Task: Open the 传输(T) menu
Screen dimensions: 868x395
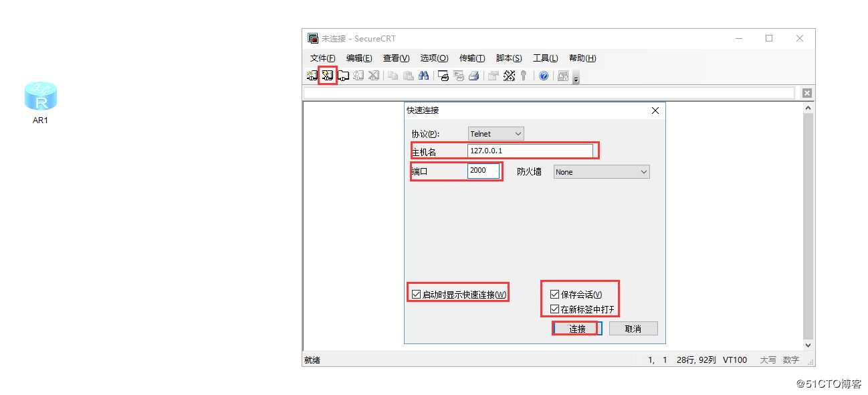Action: (472, 58)
